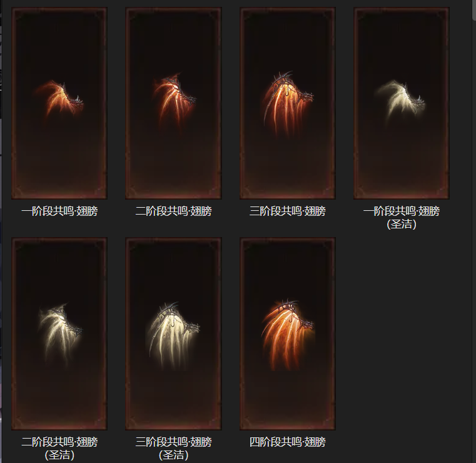Open the 二阶段共鸣·翅膀 caption text
The width and height of the screenshot is (476, 463).
point(173,211)
